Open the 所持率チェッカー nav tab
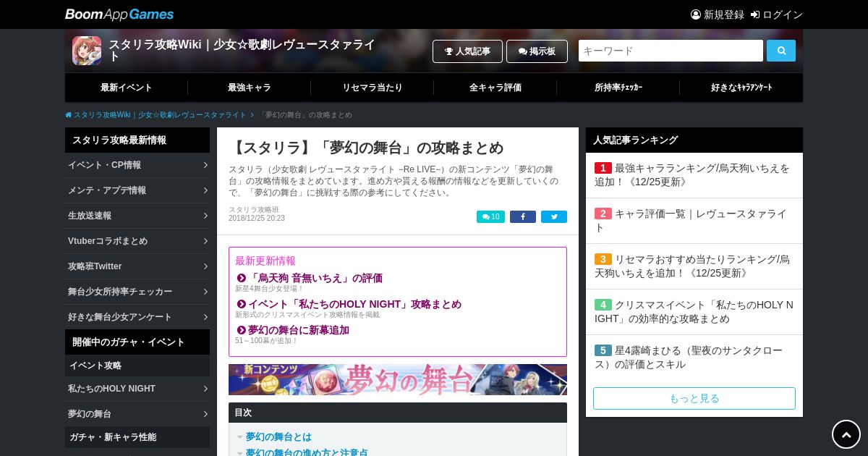Screen dimensions: 868x456 click(618, 88)
